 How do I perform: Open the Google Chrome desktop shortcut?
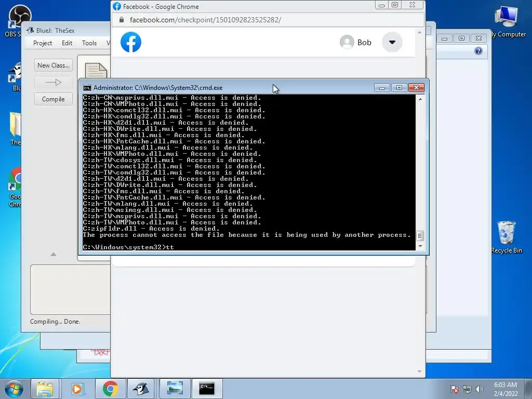pos(15,188)
